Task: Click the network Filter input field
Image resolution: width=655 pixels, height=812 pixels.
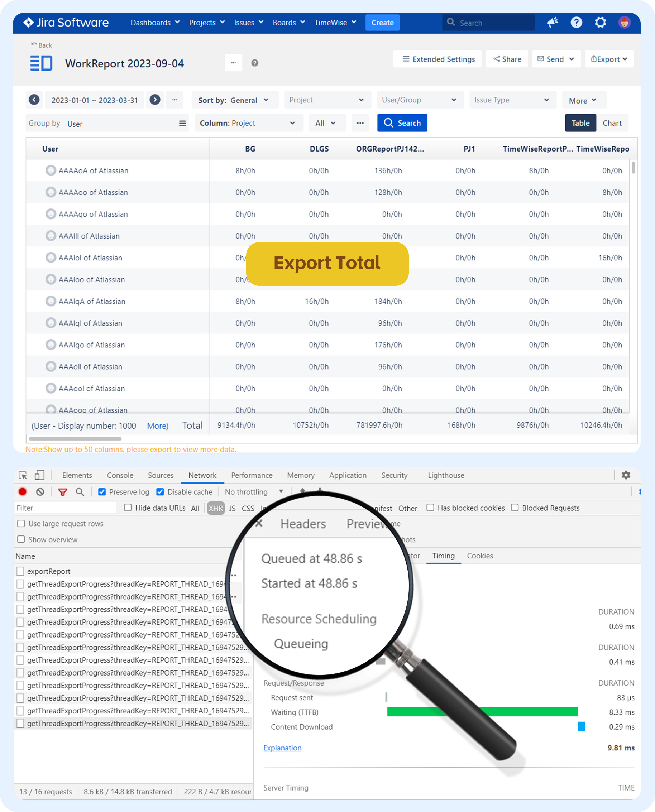Action: tap(65, 508)
